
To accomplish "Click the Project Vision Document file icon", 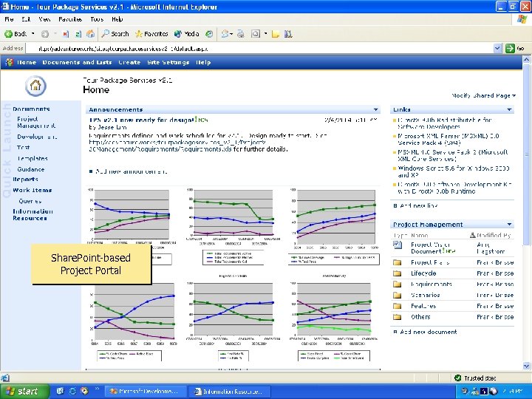I will point(398,245).
